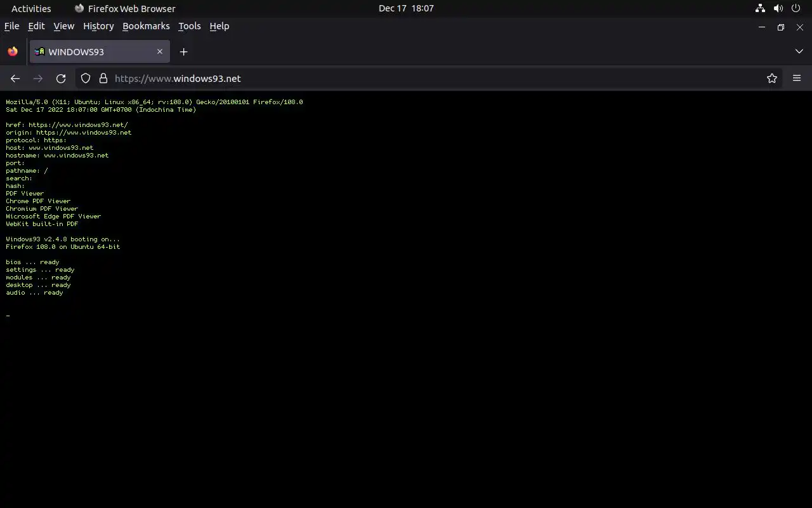Viewport: 812px width, 508px height.
Task: Close the WINDOWS93 tab
Action: click(160, 51)
